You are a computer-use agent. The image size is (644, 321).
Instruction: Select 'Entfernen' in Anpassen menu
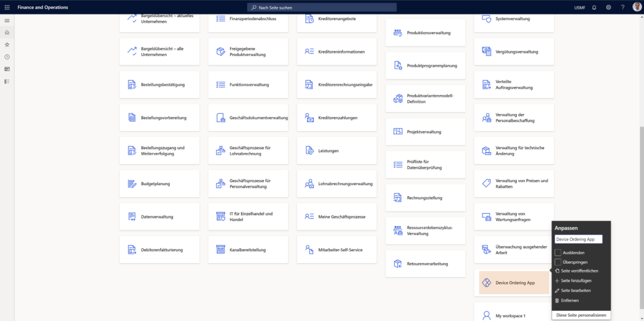[x=567, y=300]
